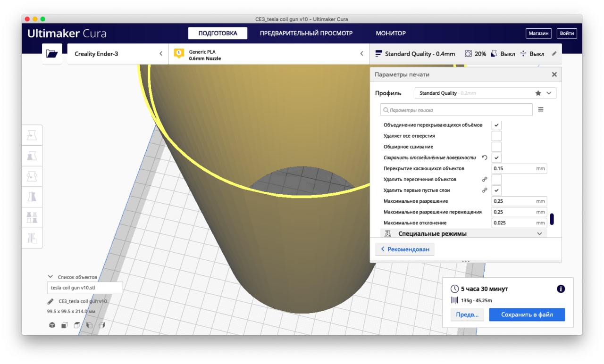The height and width of the screenshot is (364, 604).
Task: Collapse the Список объектов list
Action: click(50, 277)
